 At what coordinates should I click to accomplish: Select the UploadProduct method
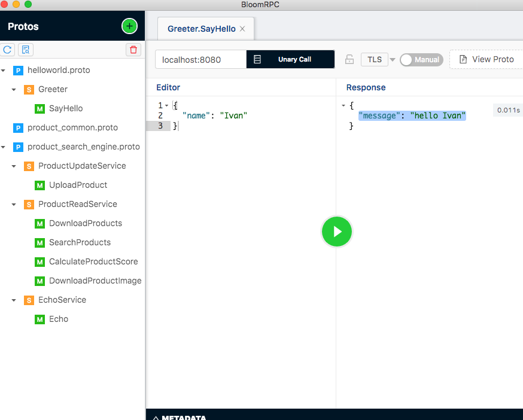pyautogui.click(x=78, y=185)
